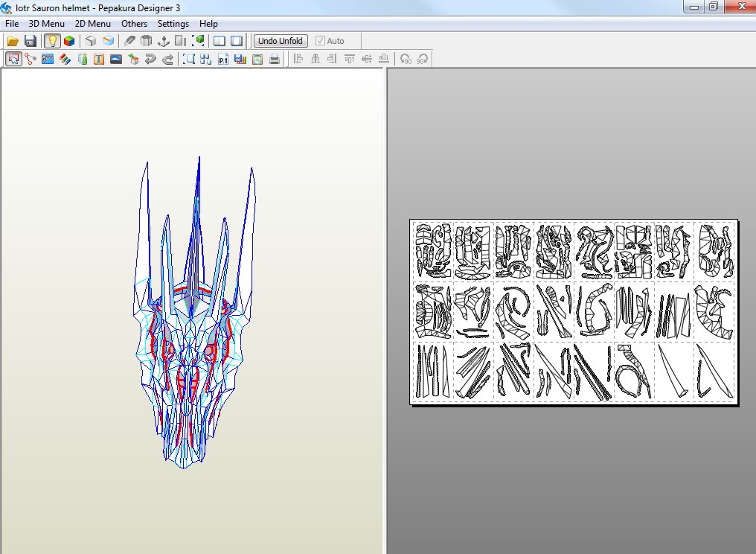Rotate counterclockwise 90 degrees icon

point(406,60)
